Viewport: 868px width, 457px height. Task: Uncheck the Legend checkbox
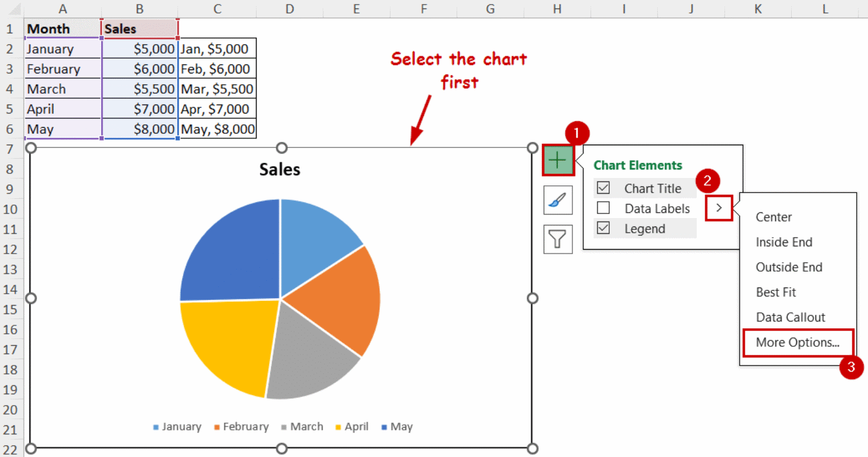[604, 228]
